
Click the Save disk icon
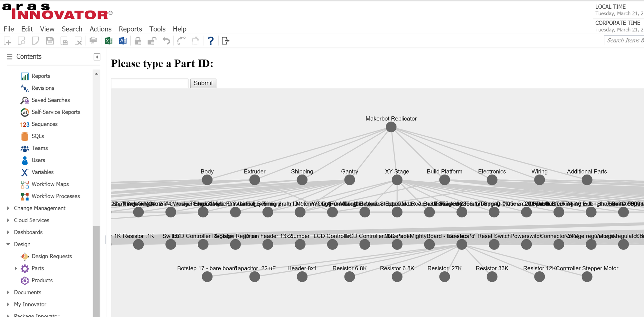tap(50, 41)
